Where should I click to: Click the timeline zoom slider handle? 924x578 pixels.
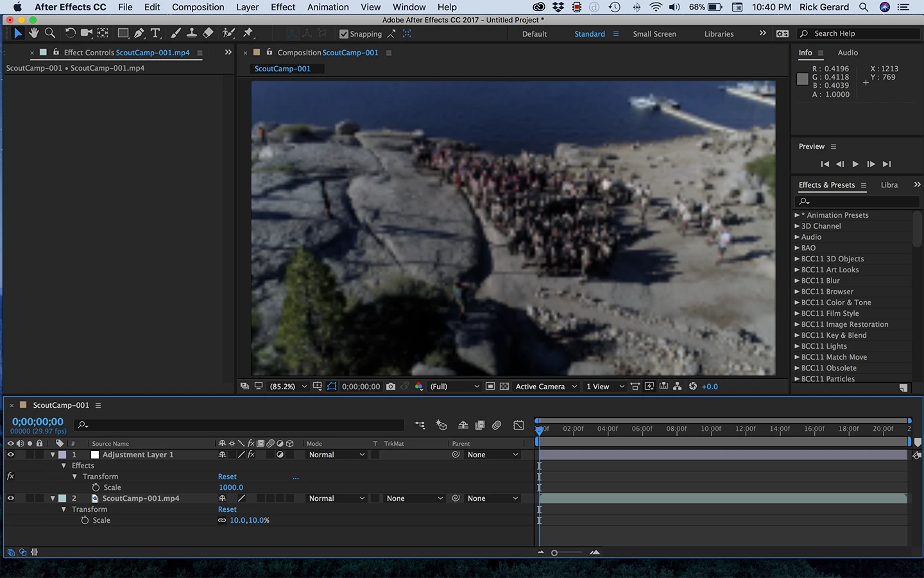(554, 552)
